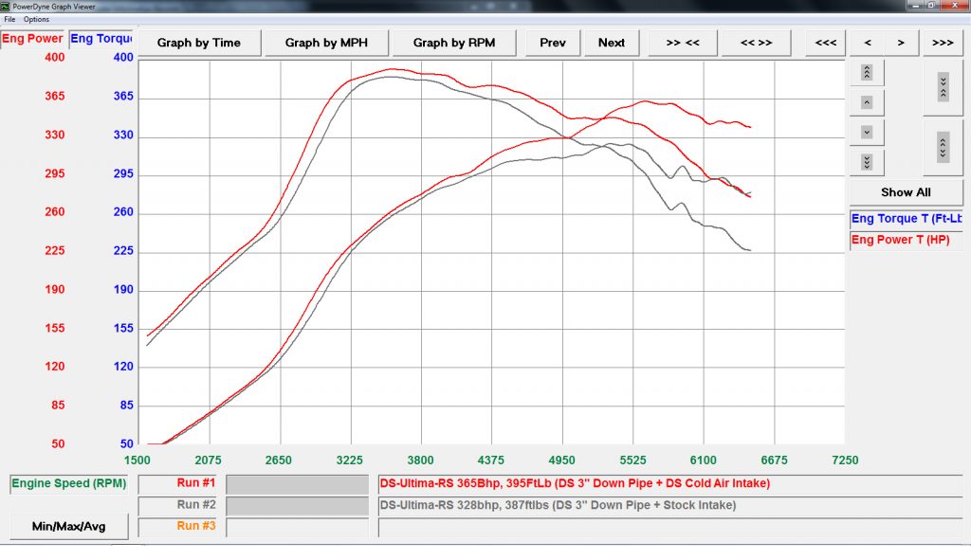The height and width of the screenshot is (560, 971).
Task: Select the Eng Power axis label header
Action: tap(33, 38)
